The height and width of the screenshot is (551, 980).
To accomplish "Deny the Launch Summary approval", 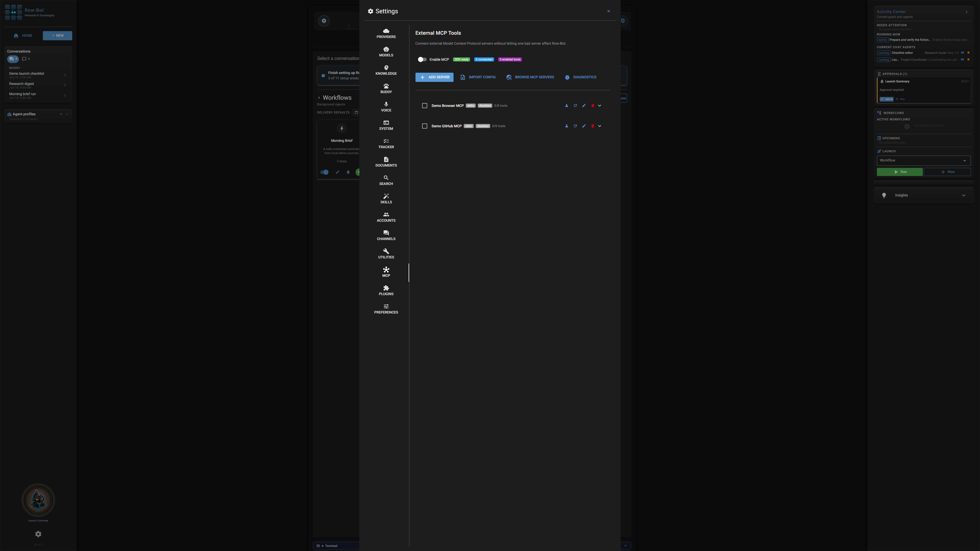I will point(900,99).
